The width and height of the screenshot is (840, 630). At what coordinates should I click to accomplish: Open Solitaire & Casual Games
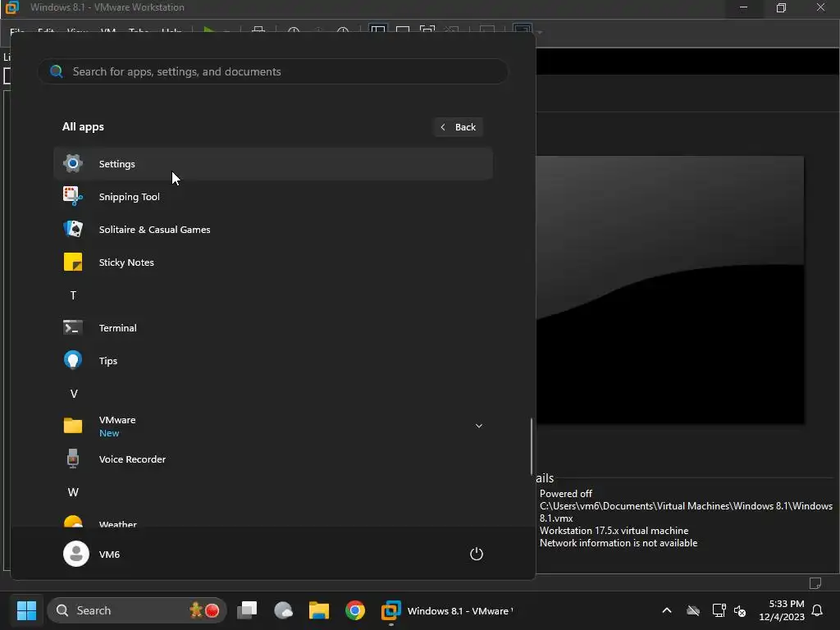[273, 230]
